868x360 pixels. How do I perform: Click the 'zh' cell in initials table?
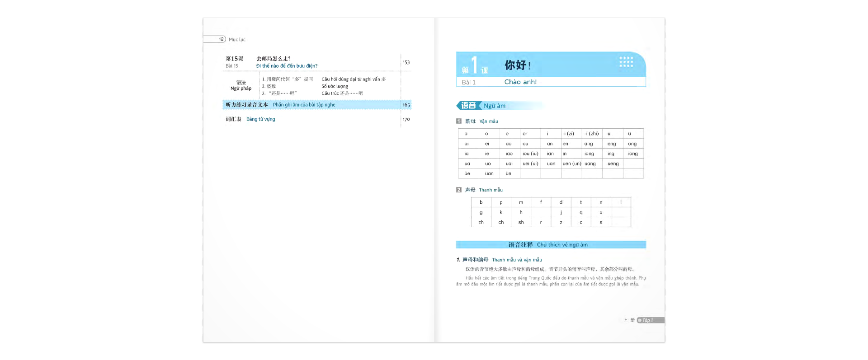point(481,222)
